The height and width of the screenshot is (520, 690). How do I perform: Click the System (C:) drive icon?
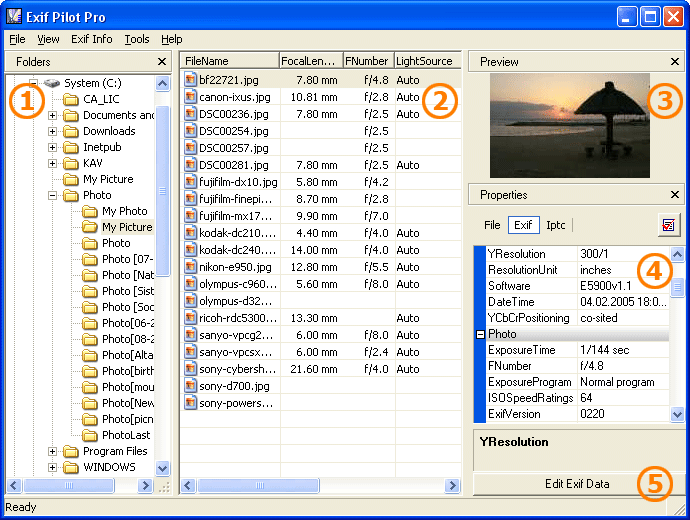(52, 83)
